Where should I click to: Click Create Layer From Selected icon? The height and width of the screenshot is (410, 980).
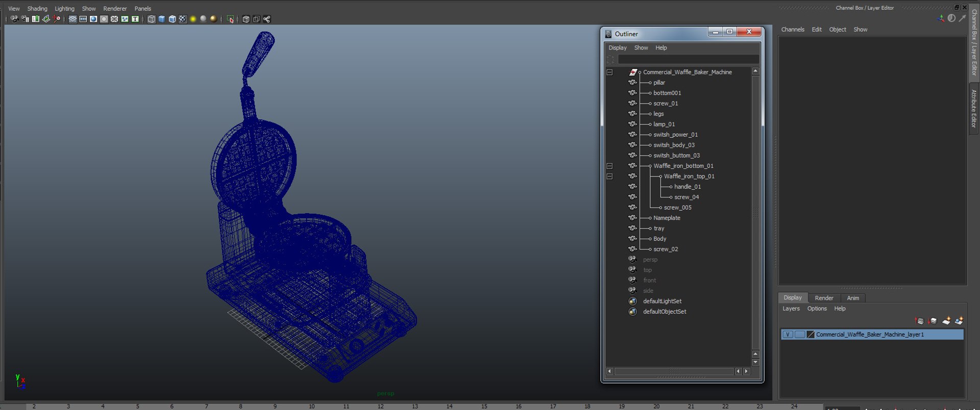pyautogui.click(x=959, y=321)
